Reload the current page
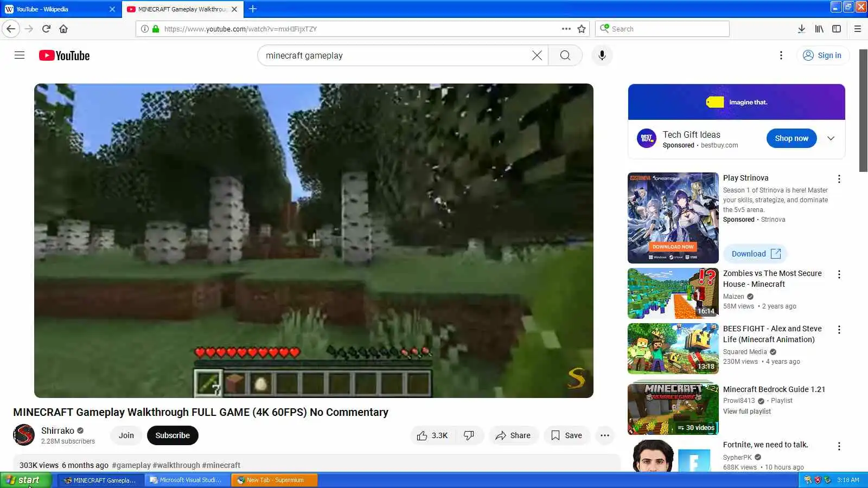This screenshot has width=868, height=488. click(x=46, y=29)
